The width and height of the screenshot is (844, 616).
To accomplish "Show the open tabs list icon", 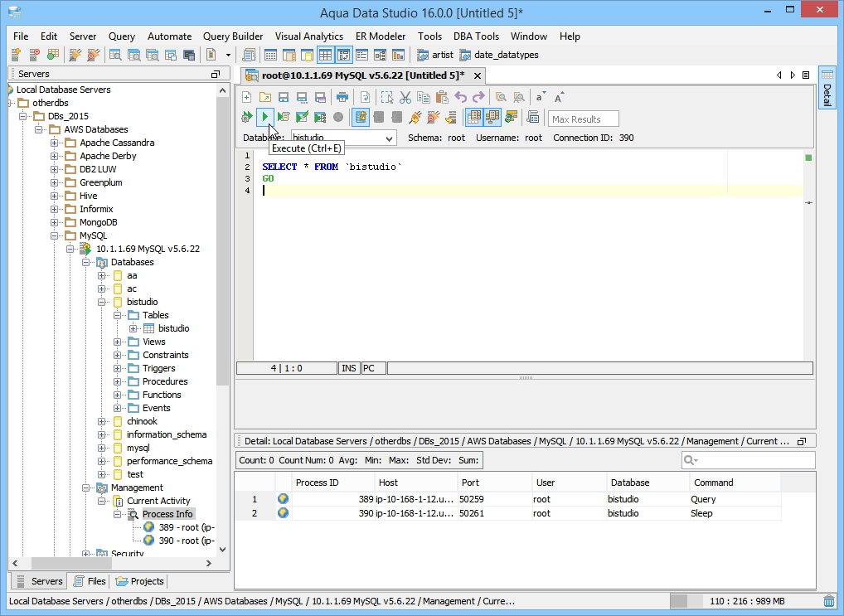I will click(x=806, y=75).
